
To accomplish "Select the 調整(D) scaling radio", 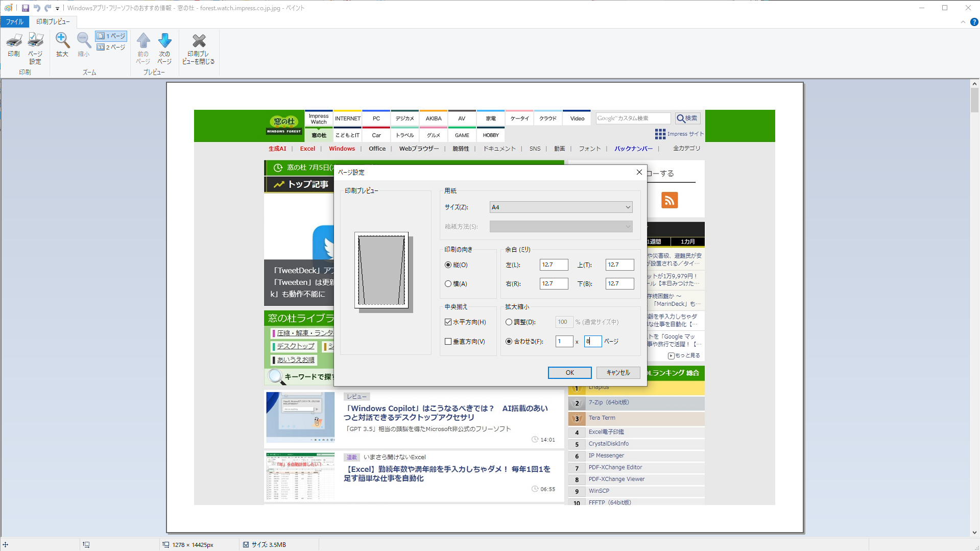I will tap(509, 322).
